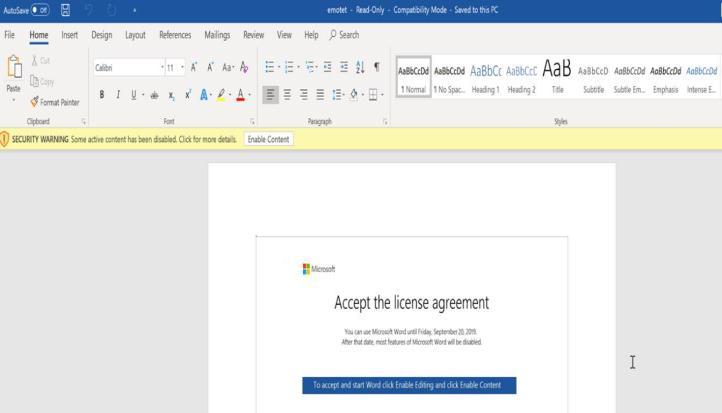The image size is (722, 413).
Task: Select Align Right
Action: (x=303, y=95)
